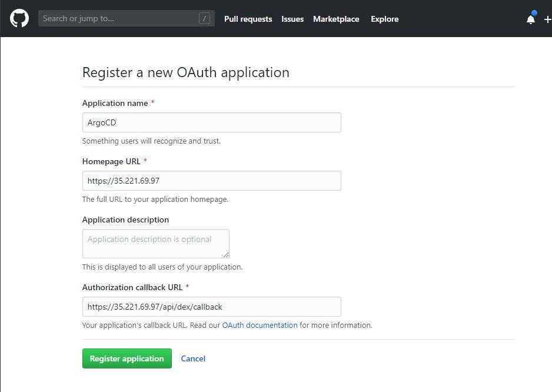Click the Homepage URL input field
This screenshot has height=392, width=552.
(x=212, y=181)
